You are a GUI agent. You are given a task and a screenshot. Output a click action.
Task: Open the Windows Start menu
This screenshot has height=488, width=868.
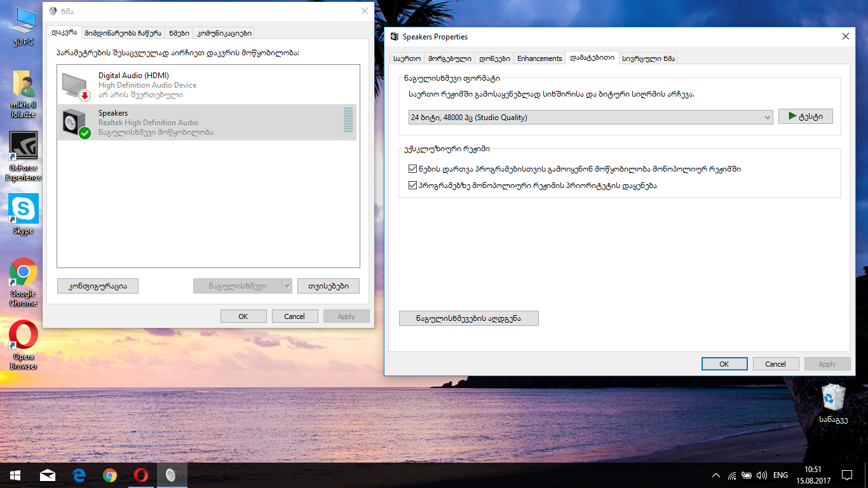(x=15, y=475)
